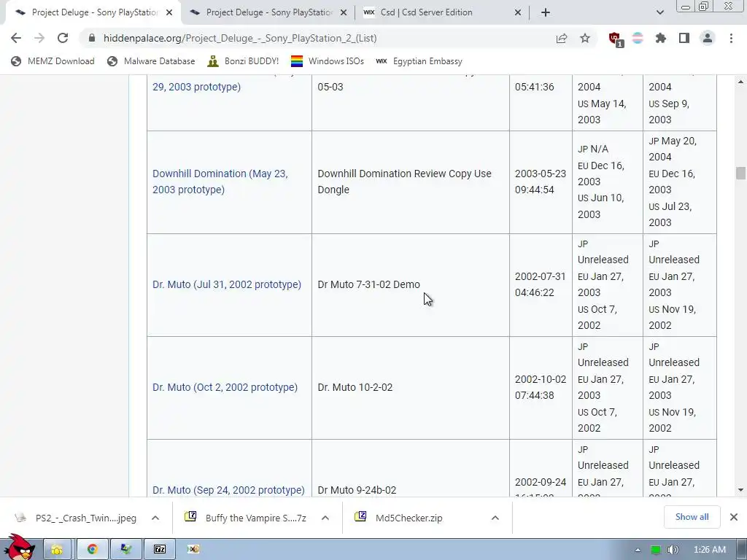747x560 pixels.
Task: Open the 29, 2003 prototype link
Action: click(196, 87)
